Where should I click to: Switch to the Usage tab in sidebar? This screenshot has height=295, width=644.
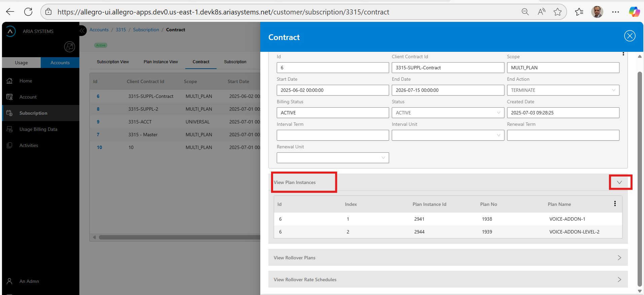point(21,63)
